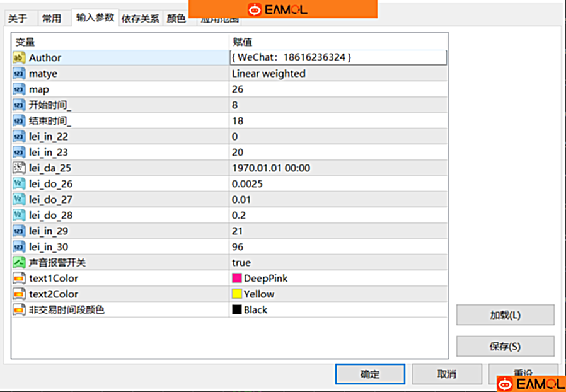
Task: Click the DeepPink color swatch
Action: point(237,279)
